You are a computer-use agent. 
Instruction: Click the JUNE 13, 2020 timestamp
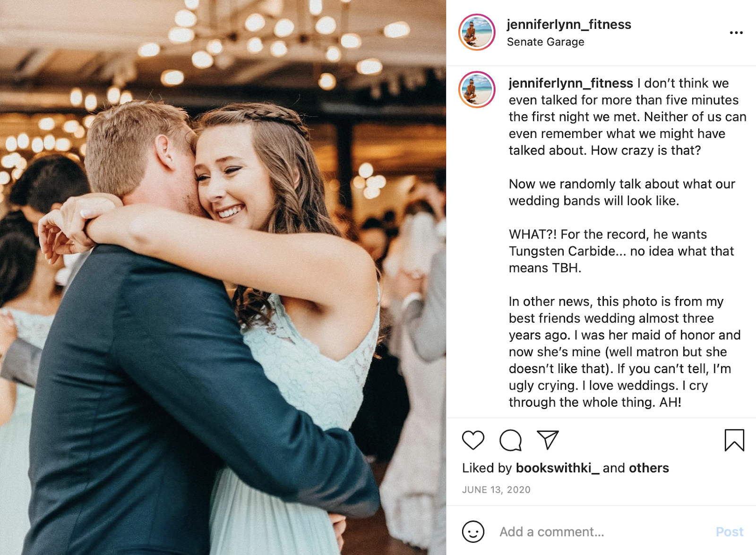pos(496,490)
